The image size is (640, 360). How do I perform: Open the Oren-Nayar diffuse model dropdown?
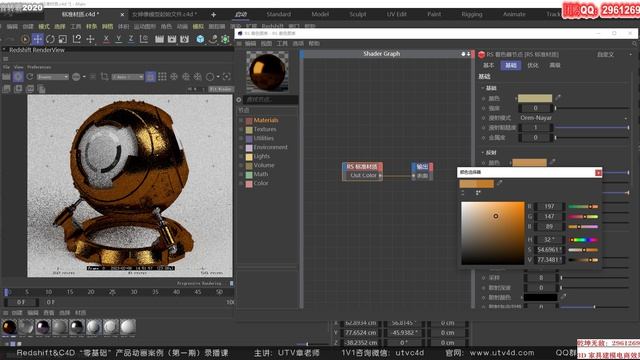573,118
